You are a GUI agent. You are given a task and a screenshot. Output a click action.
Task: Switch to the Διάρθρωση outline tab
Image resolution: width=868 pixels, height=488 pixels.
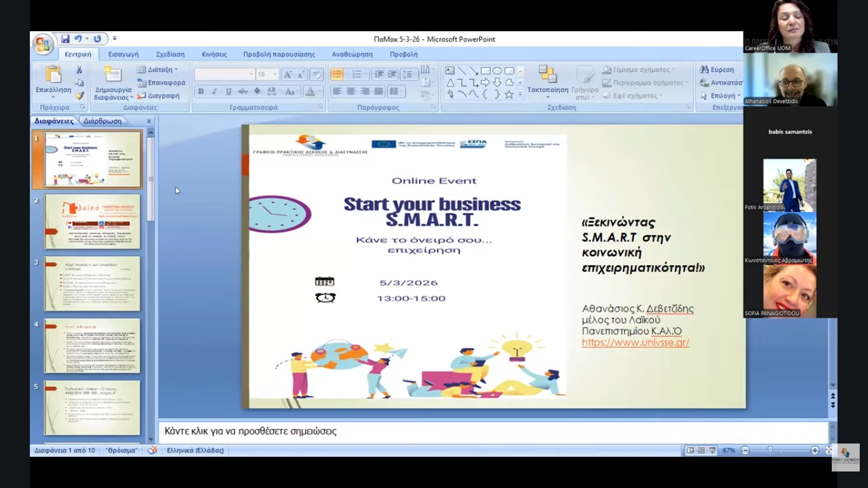(x=102, y=121)
